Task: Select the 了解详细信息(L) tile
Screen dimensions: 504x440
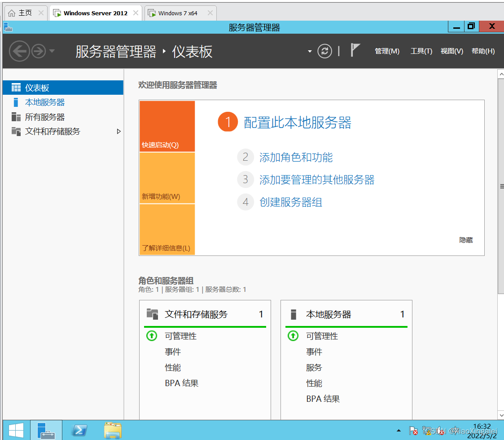Action: pos(167,229)
